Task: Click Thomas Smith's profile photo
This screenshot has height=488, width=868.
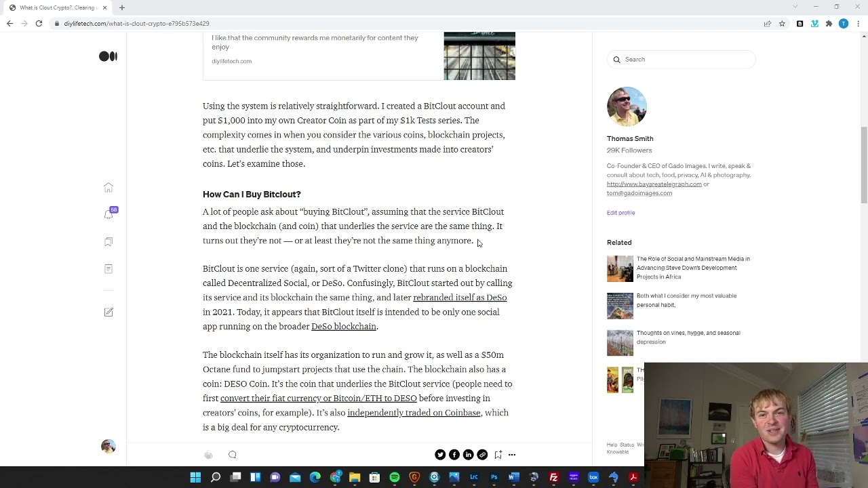Action: (627, 106)
